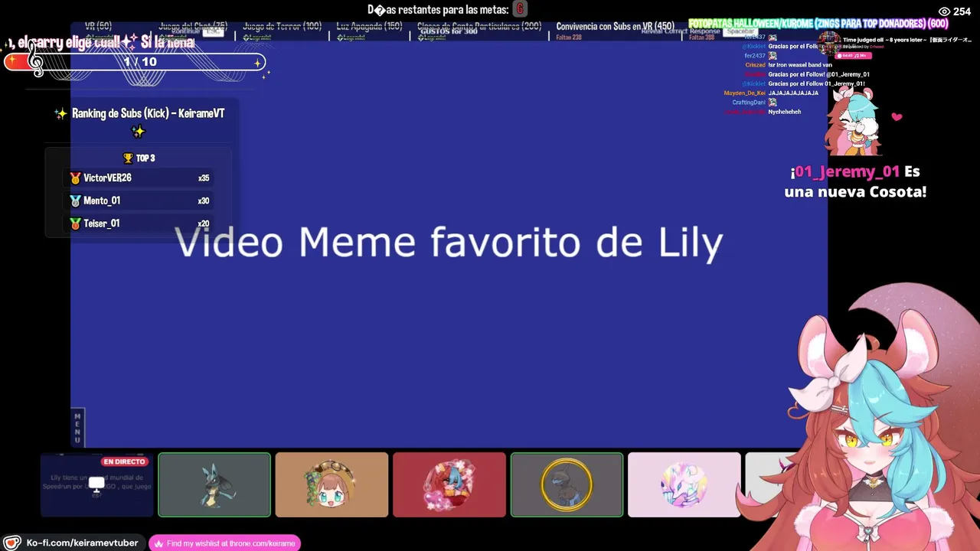This screenshot has width=980, height=551.
Task: Click the screen-share monitor icon
Action: (96, 484)
